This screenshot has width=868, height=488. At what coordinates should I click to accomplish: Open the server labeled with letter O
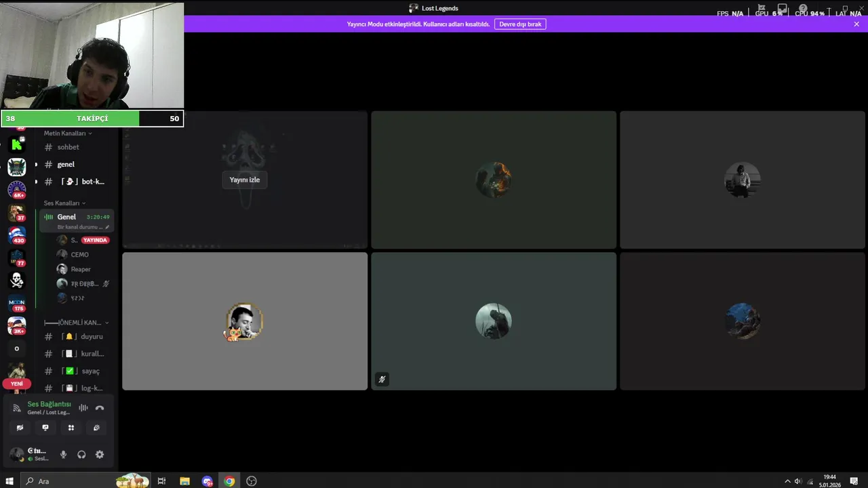click(x=17, y=349)
